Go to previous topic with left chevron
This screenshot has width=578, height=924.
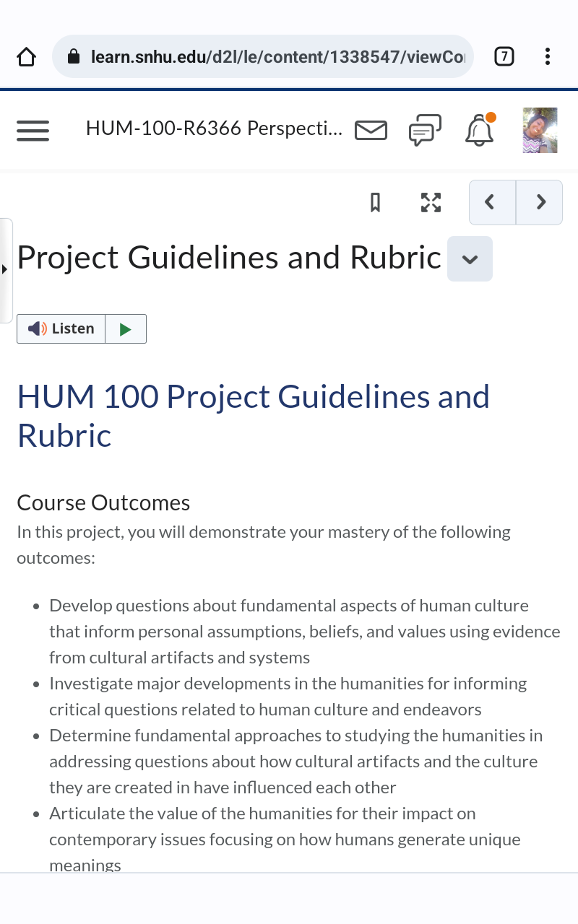[x=492, y=203]
